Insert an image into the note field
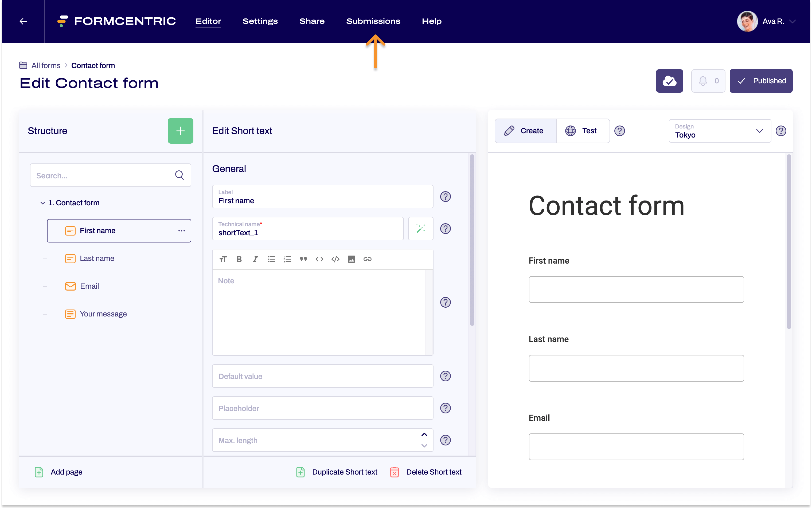Screen dimensions: 812x509 [x=352, y=259]
